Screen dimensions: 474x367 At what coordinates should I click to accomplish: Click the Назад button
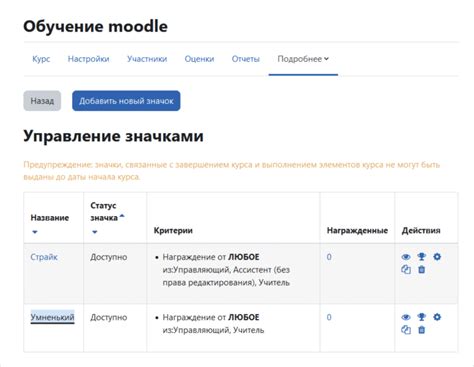coord(42,101)
